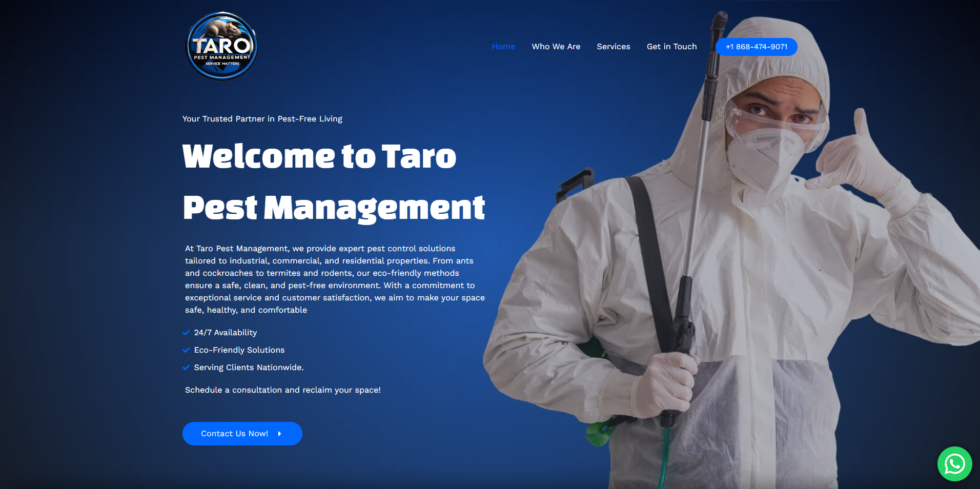Go to the Home menu item
980x489 pixels.
pos(503,47)
